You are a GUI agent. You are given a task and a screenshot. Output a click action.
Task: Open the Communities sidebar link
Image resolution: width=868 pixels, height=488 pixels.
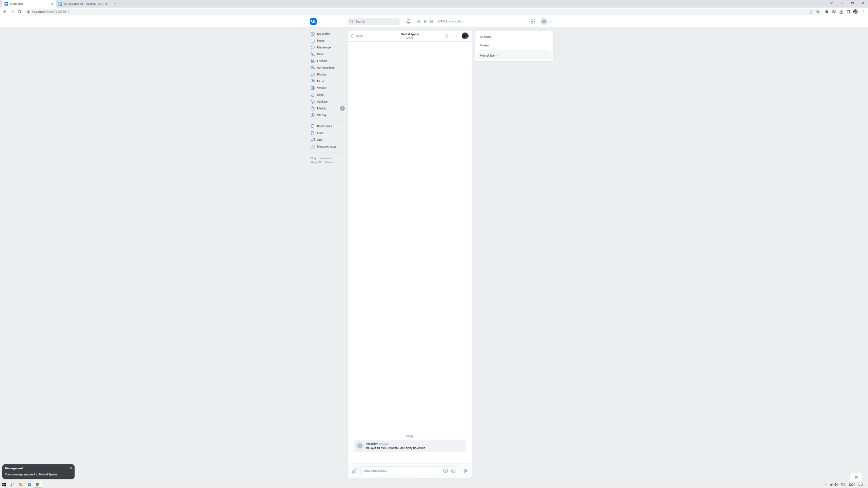(x=325, y=68)
